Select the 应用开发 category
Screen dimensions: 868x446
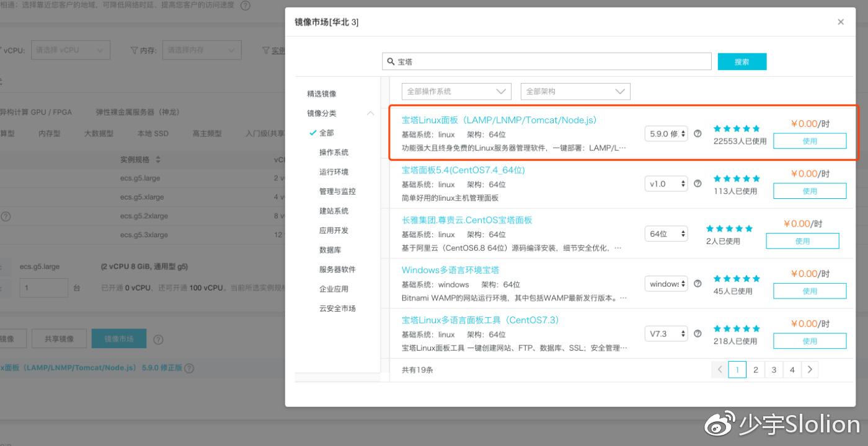click(x=334, y=230)
